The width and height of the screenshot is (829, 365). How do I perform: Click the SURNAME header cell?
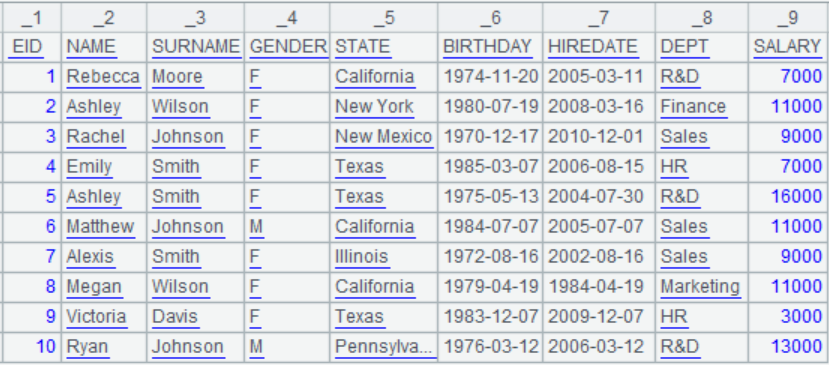(196, 47)
